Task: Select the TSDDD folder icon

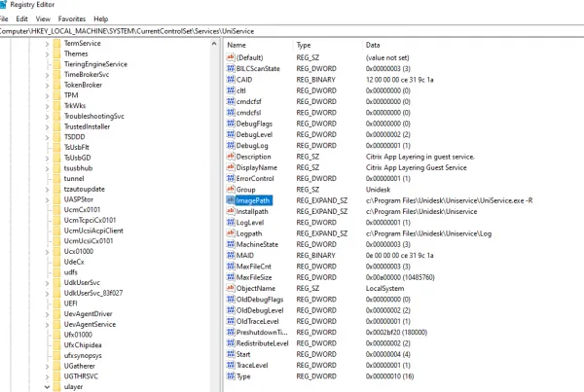Action: click(x=57, y=137)
